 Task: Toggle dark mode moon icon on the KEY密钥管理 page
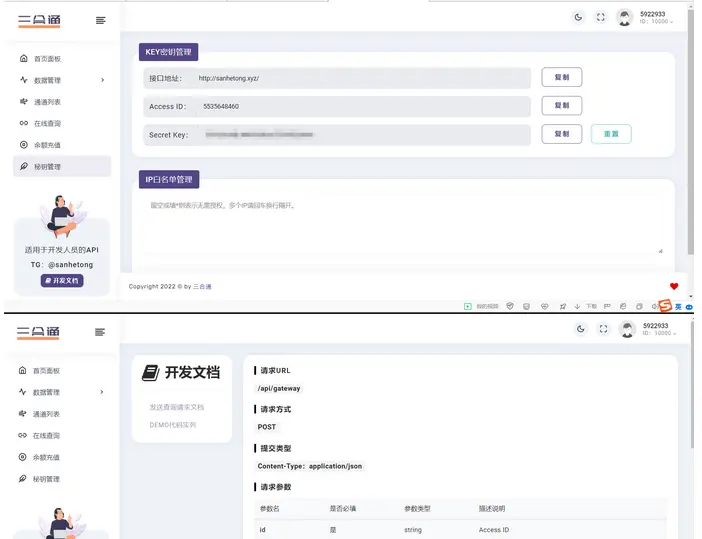(578, 17)
